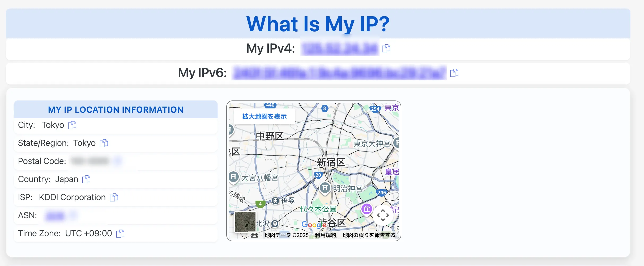Open the larger map via 拡大地図を表示
The width and height of the screenshot is (644, 266).
[x=264, y=116]
